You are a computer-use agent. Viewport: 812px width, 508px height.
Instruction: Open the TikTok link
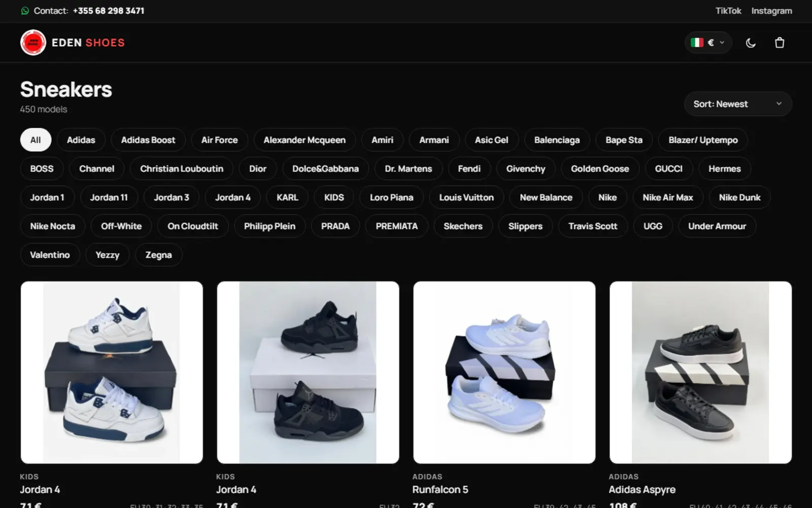728,11
